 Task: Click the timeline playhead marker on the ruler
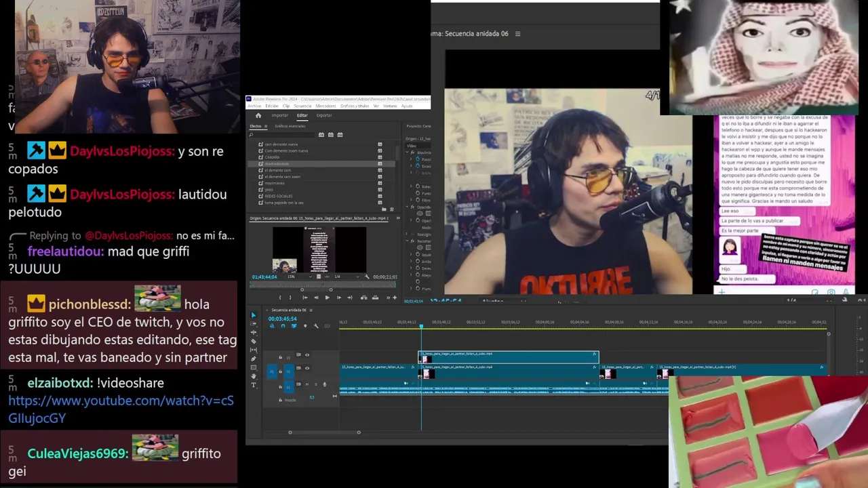(421, 326)
